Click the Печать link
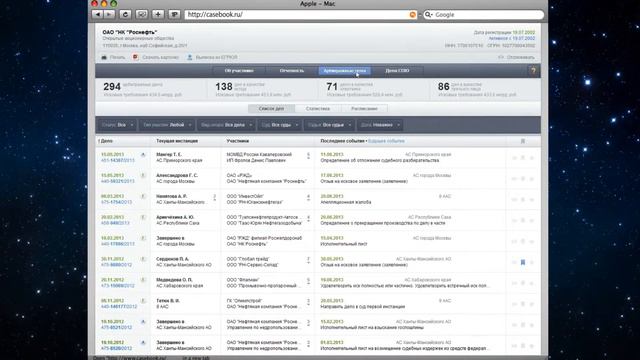Viewport: 640px width, 360px height. pos(117,57)
